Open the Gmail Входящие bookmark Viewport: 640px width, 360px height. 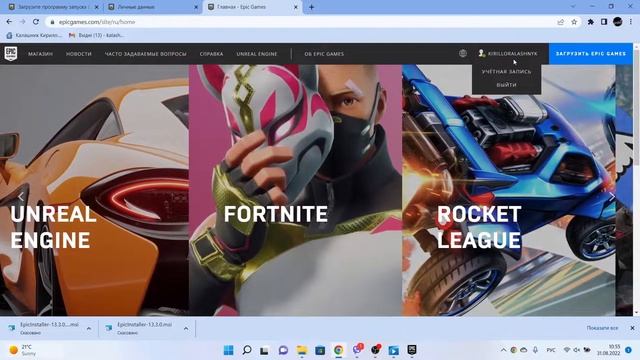point(96,36)
